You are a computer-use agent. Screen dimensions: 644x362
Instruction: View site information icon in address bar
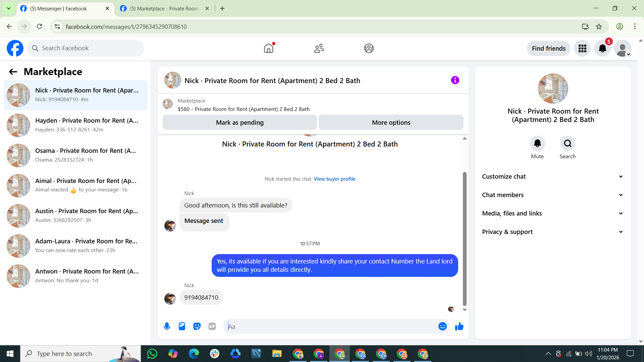(x=58, y=26)
